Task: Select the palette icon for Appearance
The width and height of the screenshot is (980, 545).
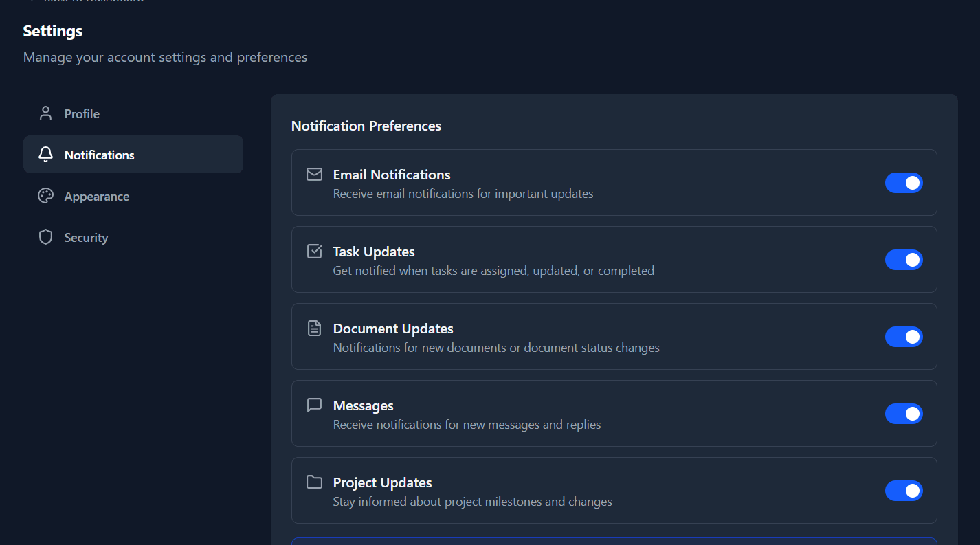Action: point(45,196)
